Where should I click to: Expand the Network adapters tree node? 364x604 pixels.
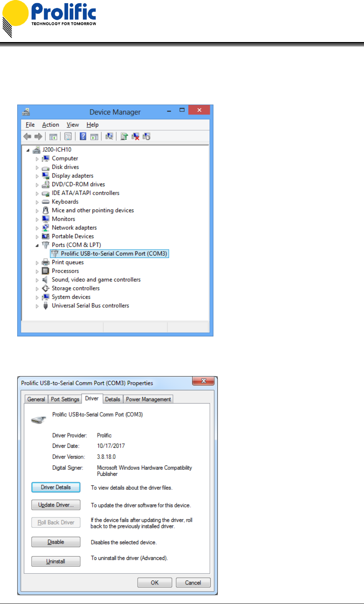pos(37,228)
